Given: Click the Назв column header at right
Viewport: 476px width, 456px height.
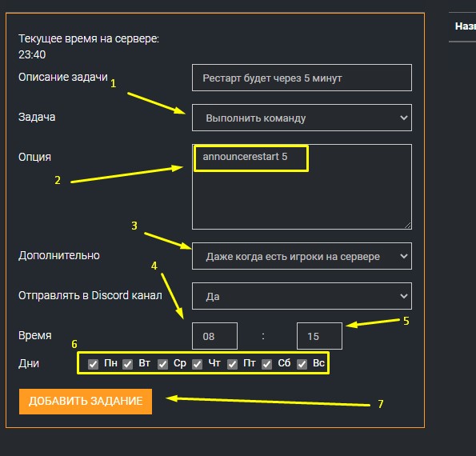Looking at the screenshot, I should [465, 26].
